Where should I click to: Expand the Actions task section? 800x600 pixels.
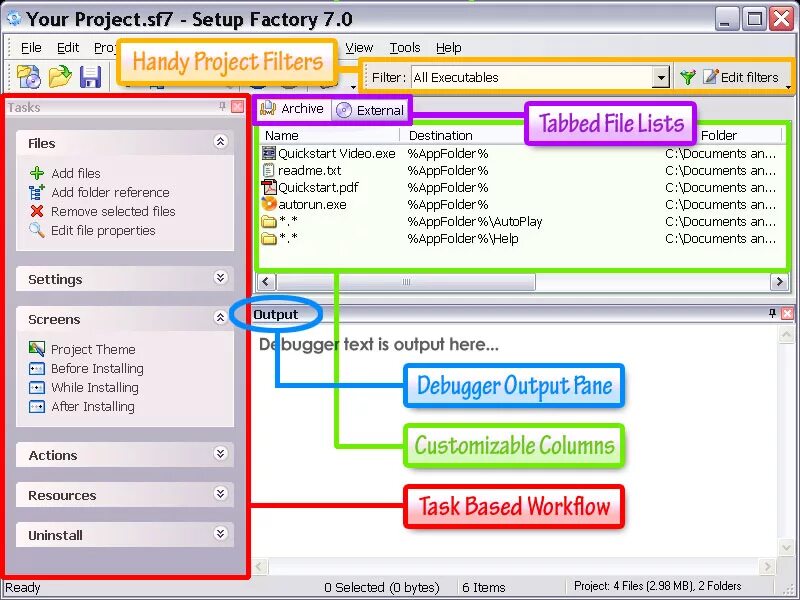220,453
